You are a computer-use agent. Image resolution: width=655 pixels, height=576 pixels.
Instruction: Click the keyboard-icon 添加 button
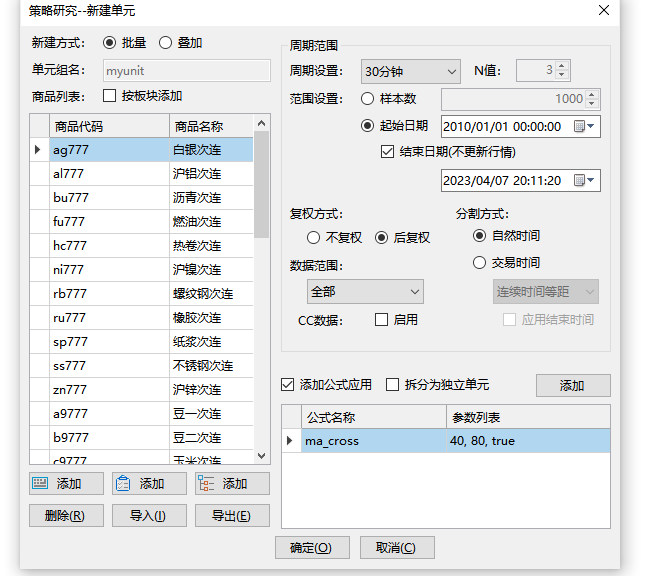coord(66,484)
